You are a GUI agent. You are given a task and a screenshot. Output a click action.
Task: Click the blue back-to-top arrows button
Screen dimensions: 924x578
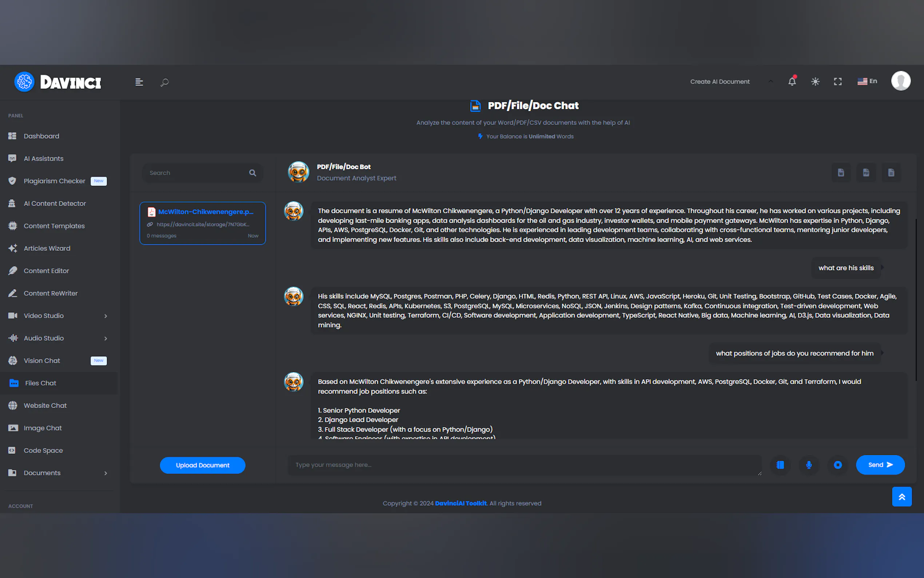[902, 496]
